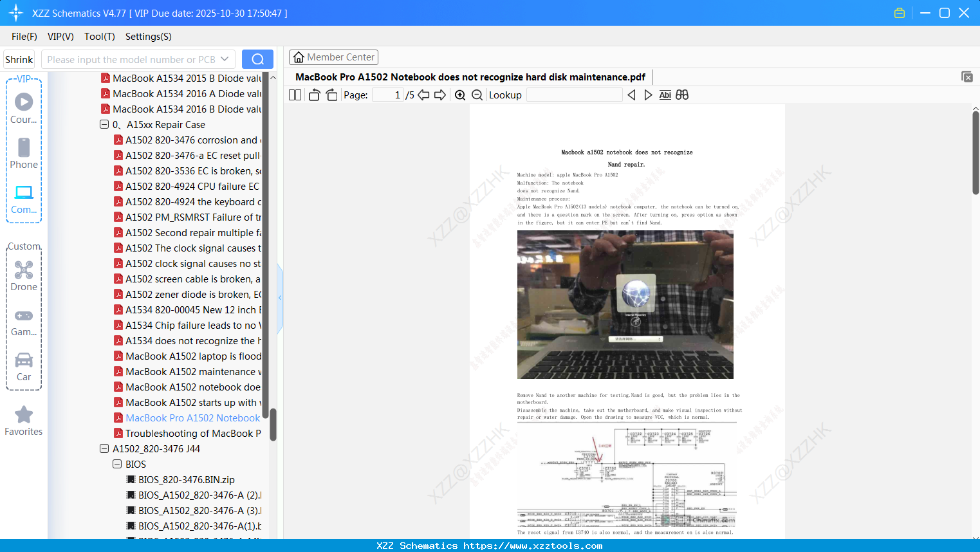Screen dimensions: 980x552
Task: Click the blue search magnifier button
Action: coord(257,59)
